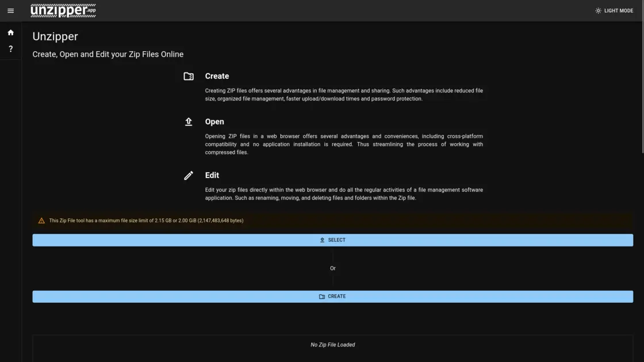Click the Open heading text
Screen dimensions: 644x362
214,121
